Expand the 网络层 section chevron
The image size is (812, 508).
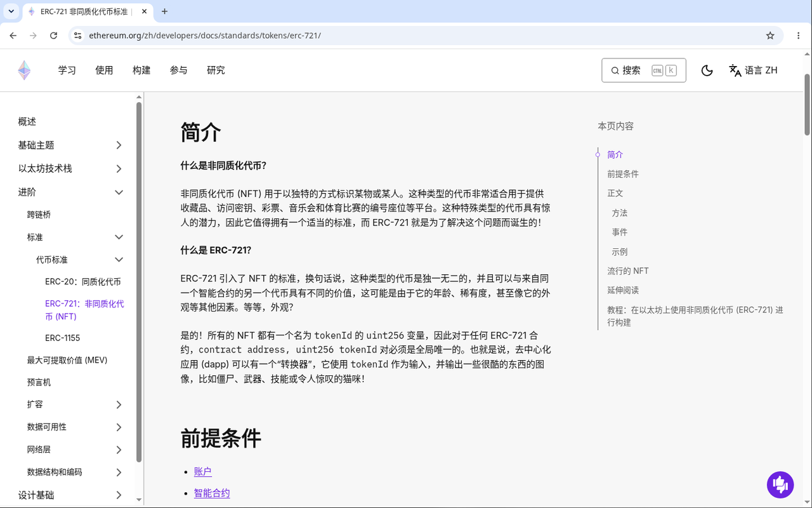click(x=119, y=450)
